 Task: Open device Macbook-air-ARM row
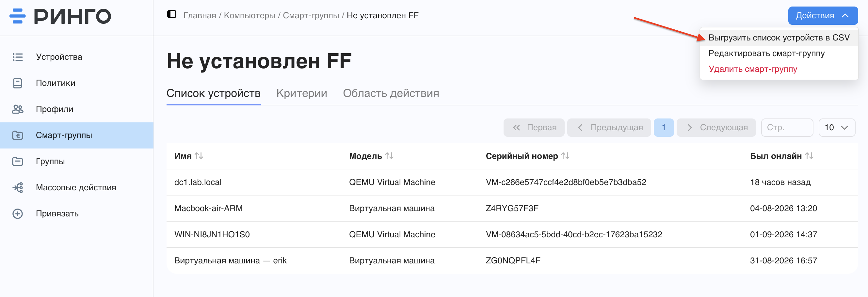[512, 209]
